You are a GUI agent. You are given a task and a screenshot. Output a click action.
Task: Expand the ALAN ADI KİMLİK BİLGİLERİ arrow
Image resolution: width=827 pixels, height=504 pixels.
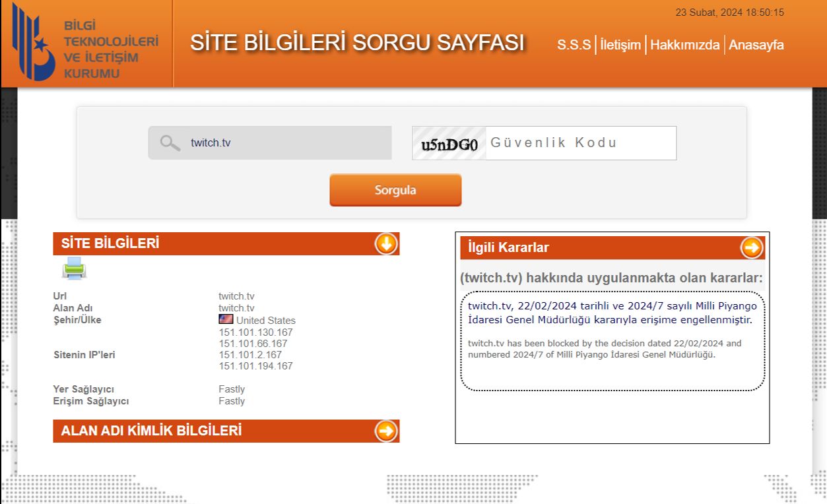(386, 431)
